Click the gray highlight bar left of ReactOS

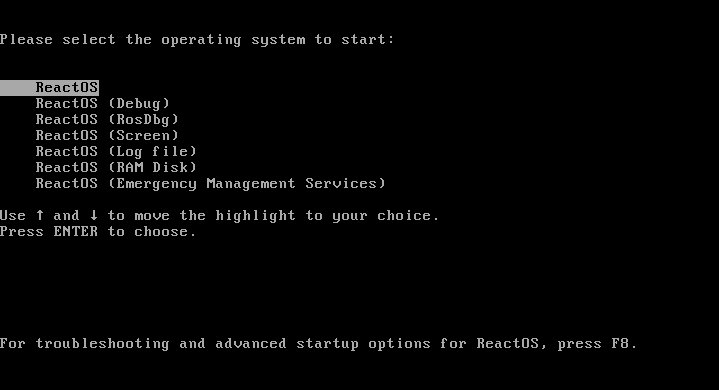coord(17,88)
